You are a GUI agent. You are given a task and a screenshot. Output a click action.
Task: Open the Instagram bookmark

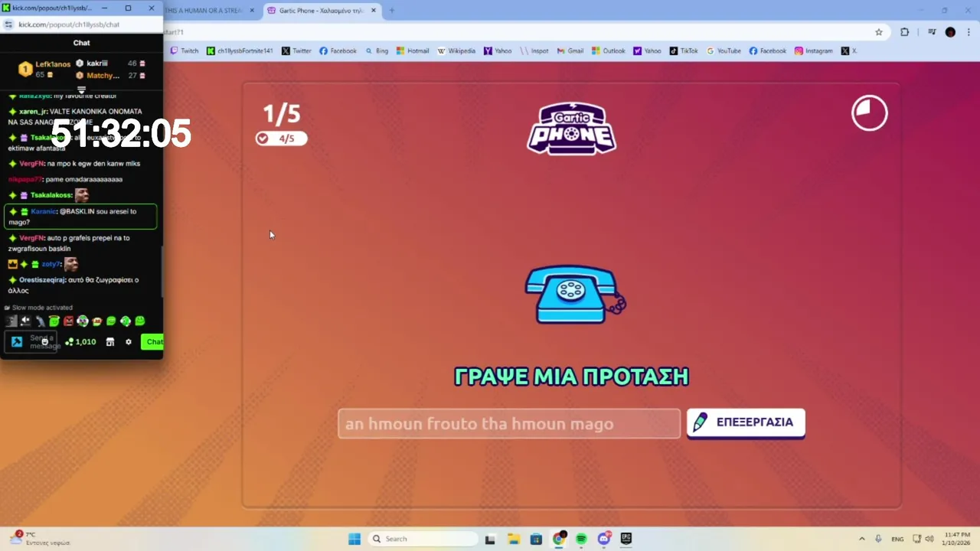click(x=813, y=51)
